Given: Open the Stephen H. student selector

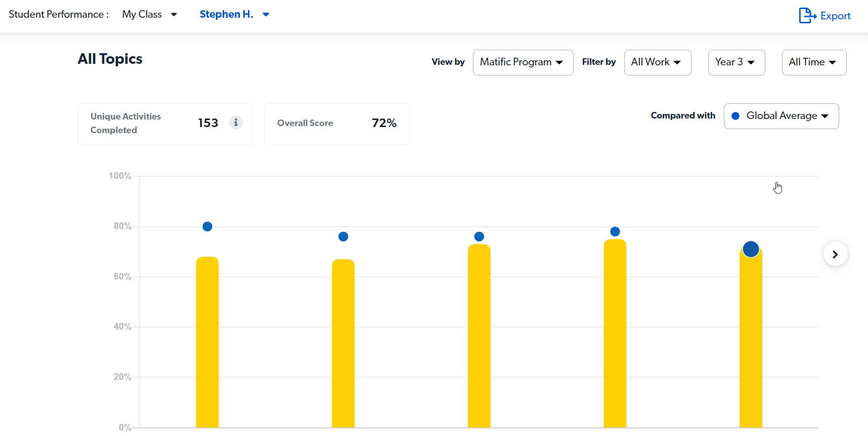Looking at the screenshot, I should [234, 15].
